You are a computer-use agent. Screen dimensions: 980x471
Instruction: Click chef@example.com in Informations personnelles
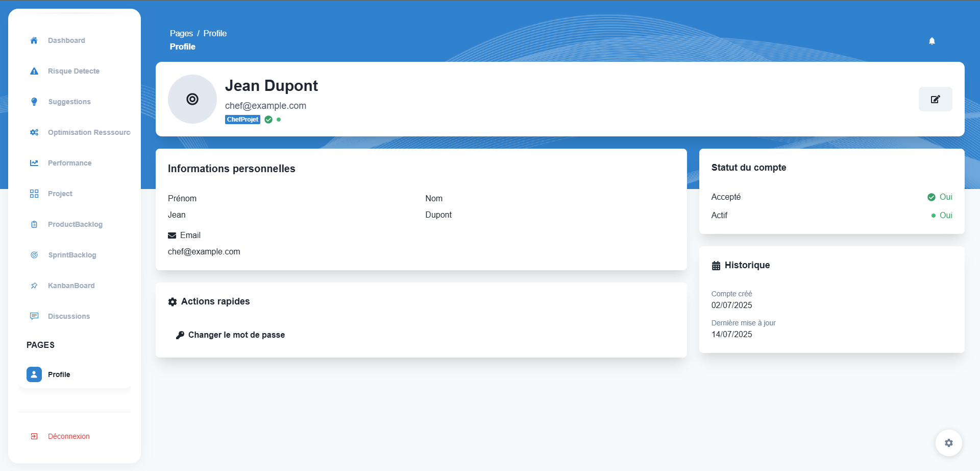coord(204,252)
